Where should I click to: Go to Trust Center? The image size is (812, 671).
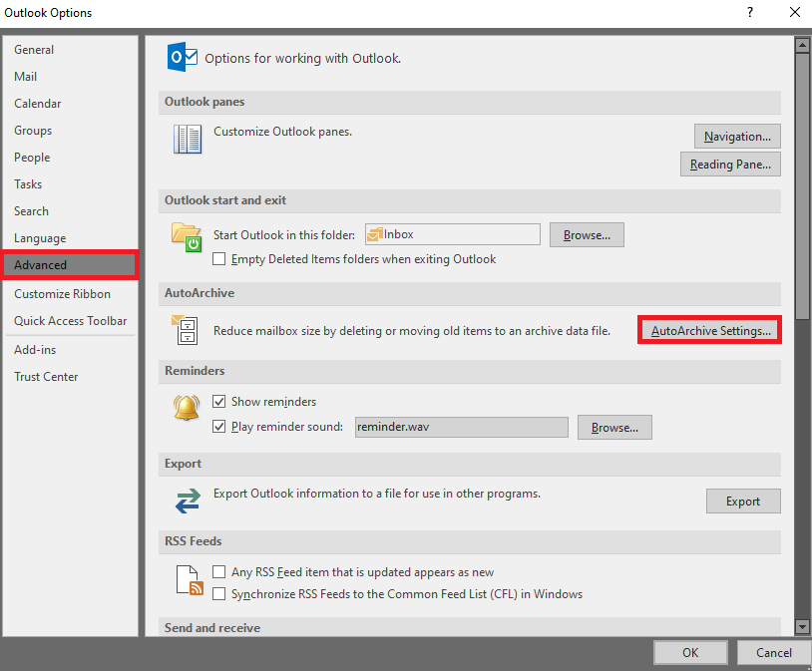[70, 377]
